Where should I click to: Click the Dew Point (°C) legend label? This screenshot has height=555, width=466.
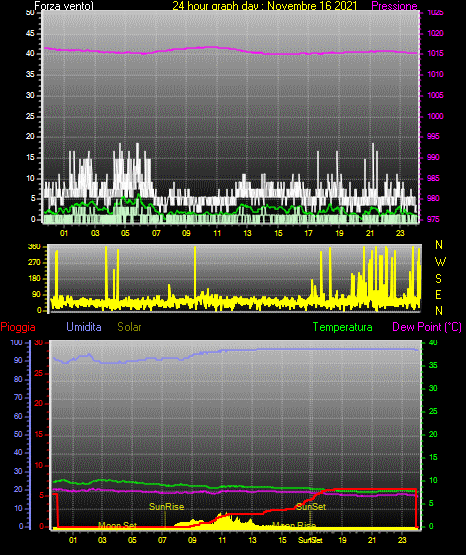pyautogui.click(x=427, y=327)
